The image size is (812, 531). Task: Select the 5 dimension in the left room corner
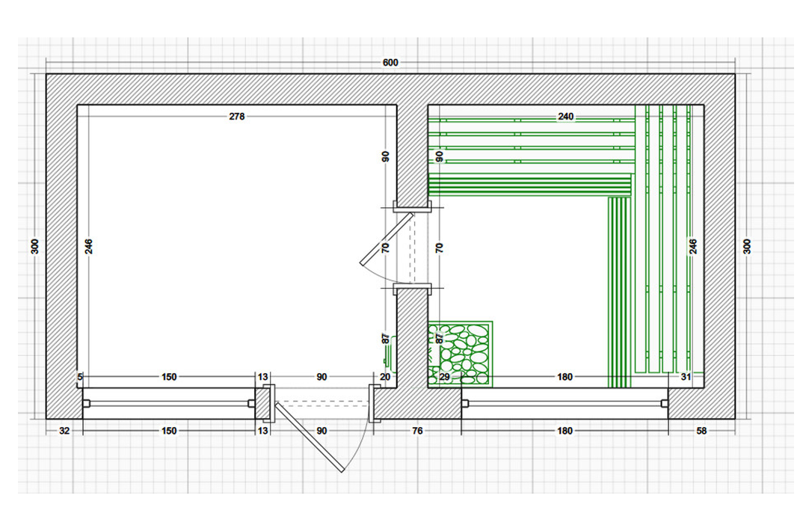coord(80,377)
